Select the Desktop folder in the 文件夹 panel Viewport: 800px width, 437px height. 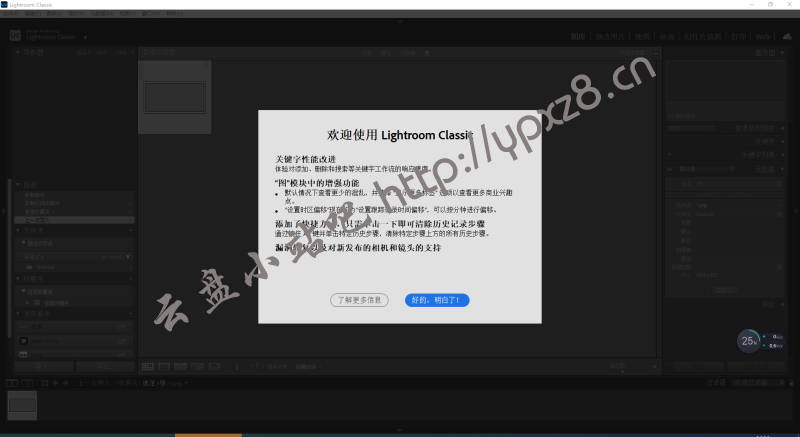pyautogui.click(x=74, y=267)
